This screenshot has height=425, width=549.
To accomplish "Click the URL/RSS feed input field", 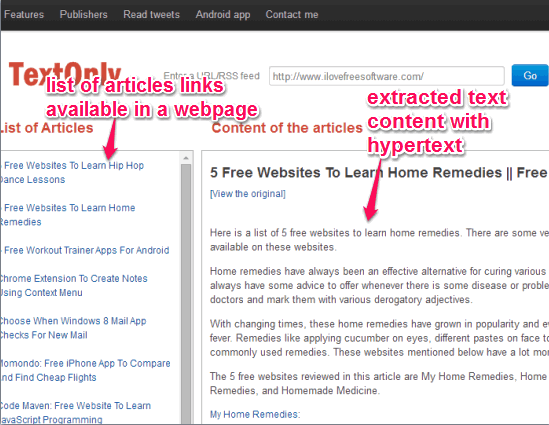I will click(387, 76).
